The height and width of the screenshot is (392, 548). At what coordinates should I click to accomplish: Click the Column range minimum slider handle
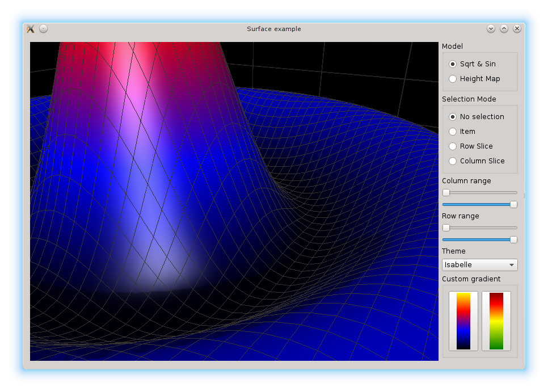click(x=446, y=193)
